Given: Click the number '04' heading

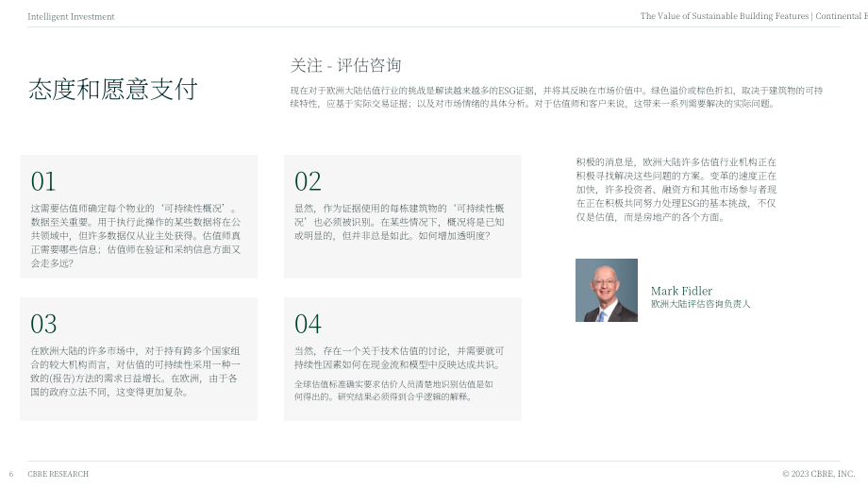Looking at the screenshot, I should coord(308,324).
